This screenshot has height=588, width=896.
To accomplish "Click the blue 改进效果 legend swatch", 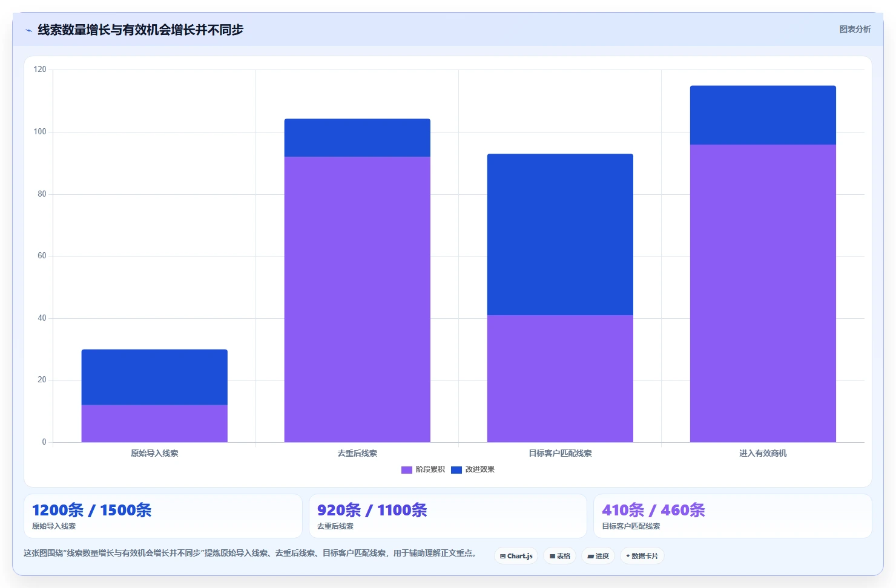I will 456,469.
